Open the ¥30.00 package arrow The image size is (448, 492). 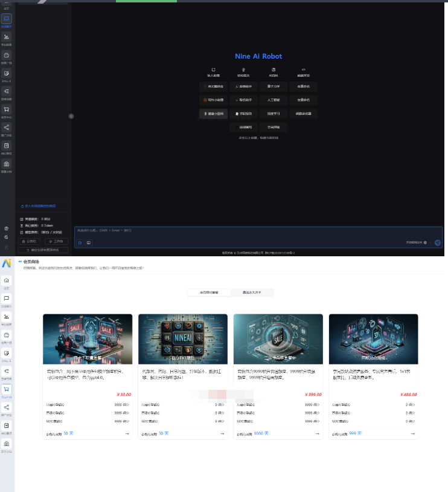(127, 433)
